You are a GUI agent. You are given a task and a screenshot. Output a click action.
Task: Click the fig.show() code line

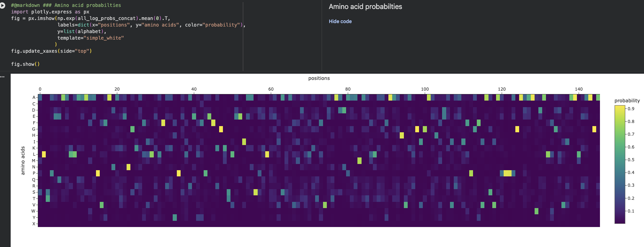click(x=25, y=64)
